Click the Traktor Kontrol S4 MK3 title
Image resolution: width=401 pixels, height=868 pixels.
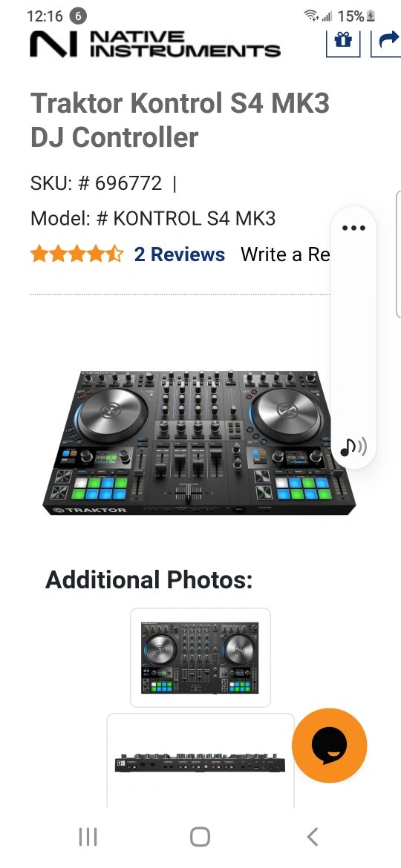[180, 119]
